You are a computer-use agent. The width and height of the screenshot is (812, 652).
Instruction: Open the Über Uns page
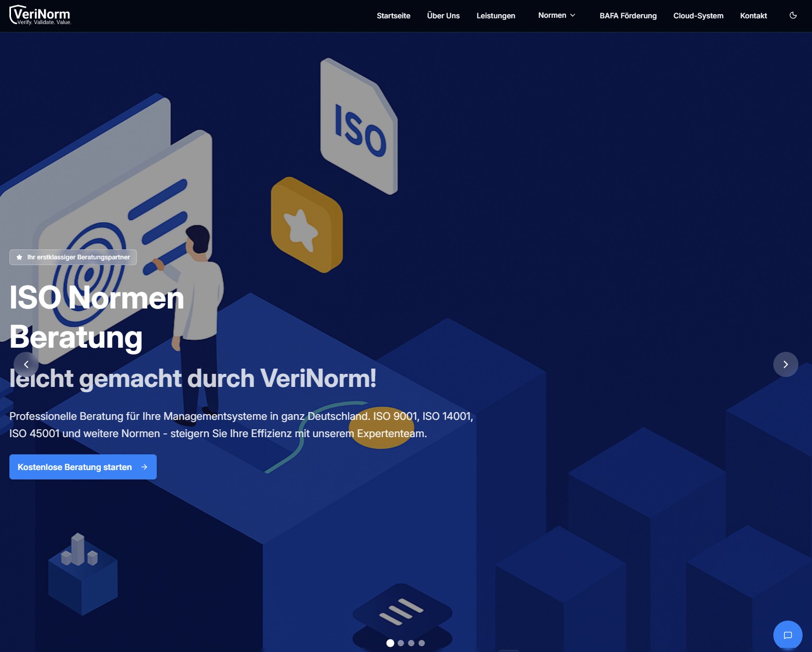point(443,16)
